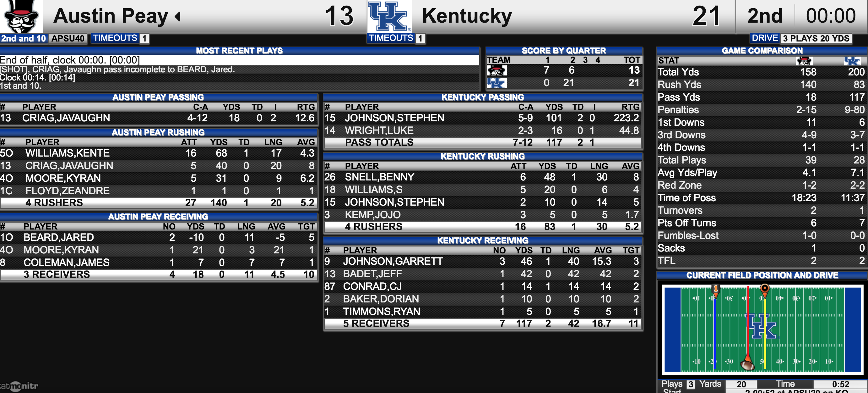The height and width of the screenshot is (393, 868).
Task: Select the Austin Peay Passing section header
Action: (158, 97)
